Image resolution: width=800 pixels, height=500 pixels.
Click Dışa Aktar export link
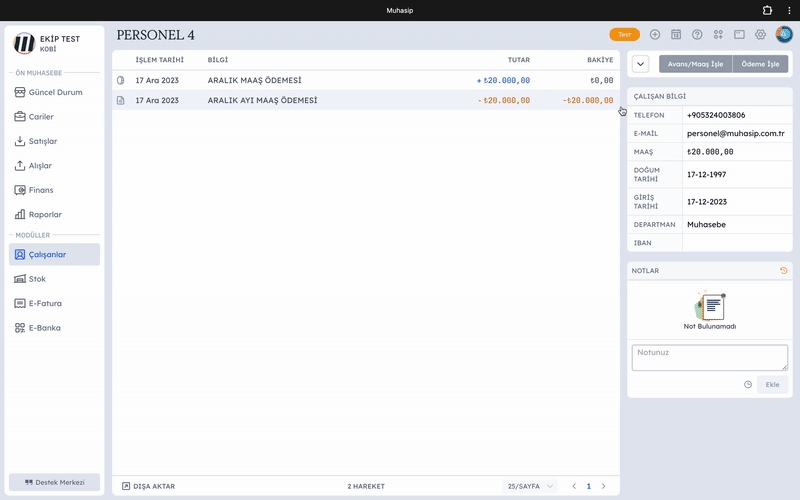click(x=148, y=486)
